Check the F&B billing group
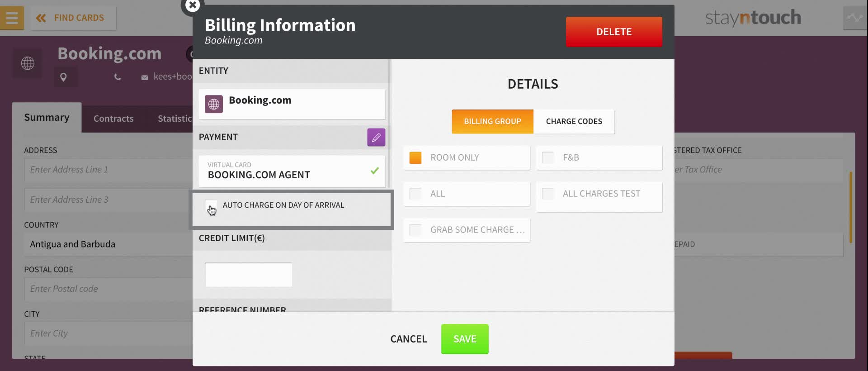 click(548, 157)
